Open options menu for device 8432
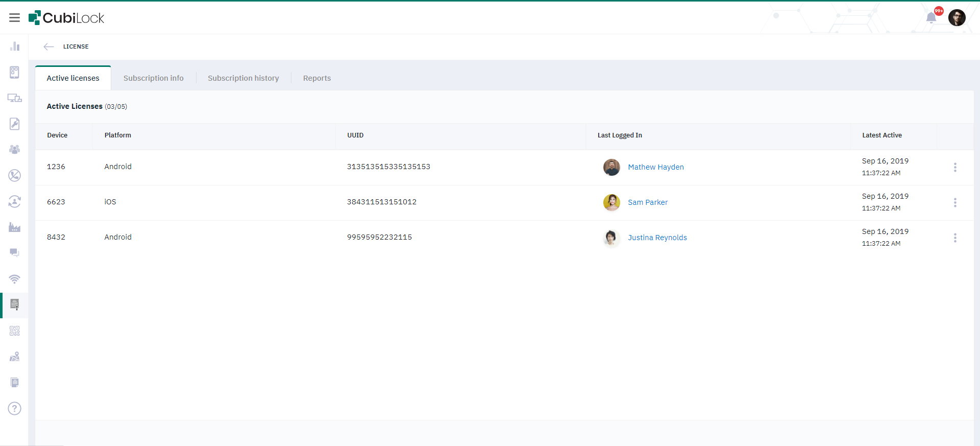Image resolution: width=980 pixels, height=446 pixels. 955,238
